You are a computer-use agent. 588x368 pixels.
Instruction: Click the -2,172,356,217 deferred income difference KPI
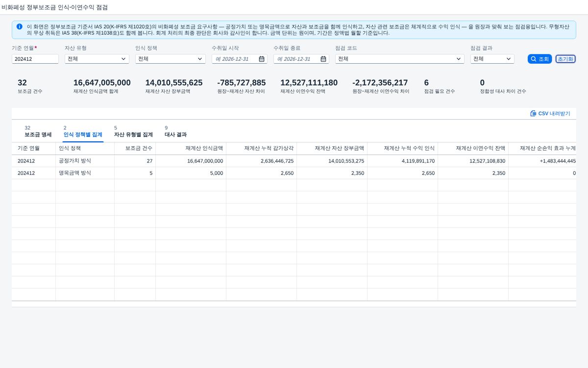(x=380, y=82)
